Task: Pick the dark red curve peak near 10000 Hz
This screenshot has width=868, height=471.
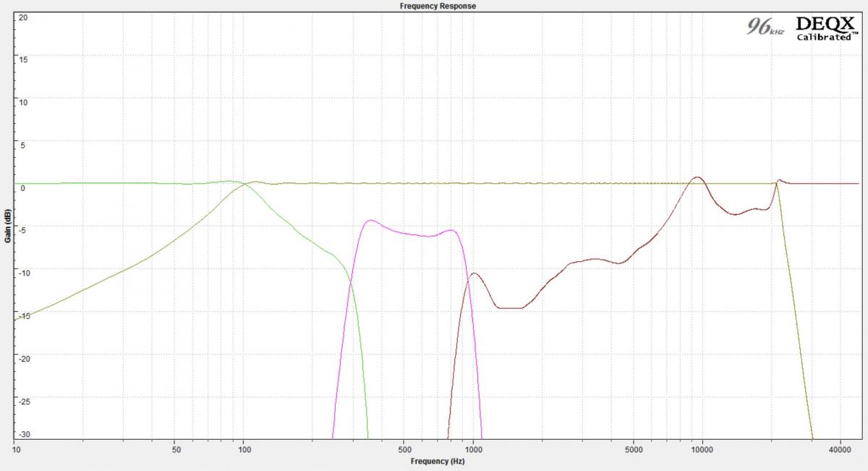Action: [697, 177]
